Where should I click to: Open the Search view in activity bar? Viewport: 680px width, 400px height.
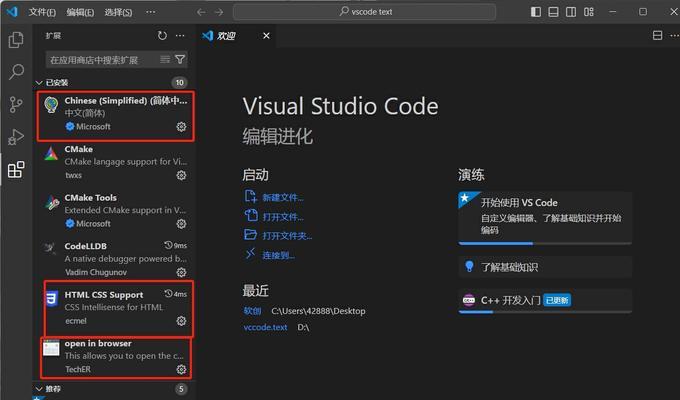[x=16, y=72]
